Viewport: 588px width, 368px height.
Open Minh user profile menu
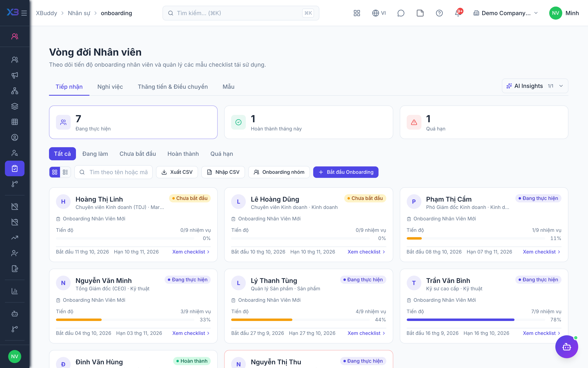564,13
